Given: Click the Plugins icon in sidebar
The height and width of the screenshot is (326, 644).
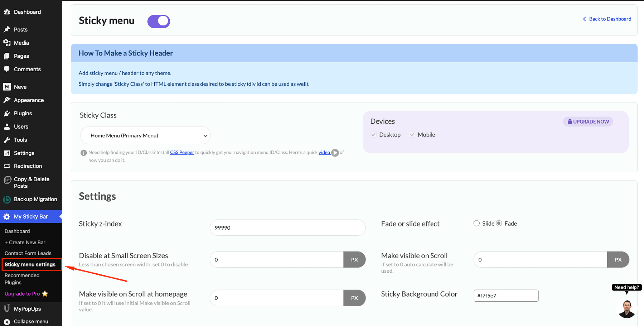Looking at the screenshot, I should [x=7, y=113].
